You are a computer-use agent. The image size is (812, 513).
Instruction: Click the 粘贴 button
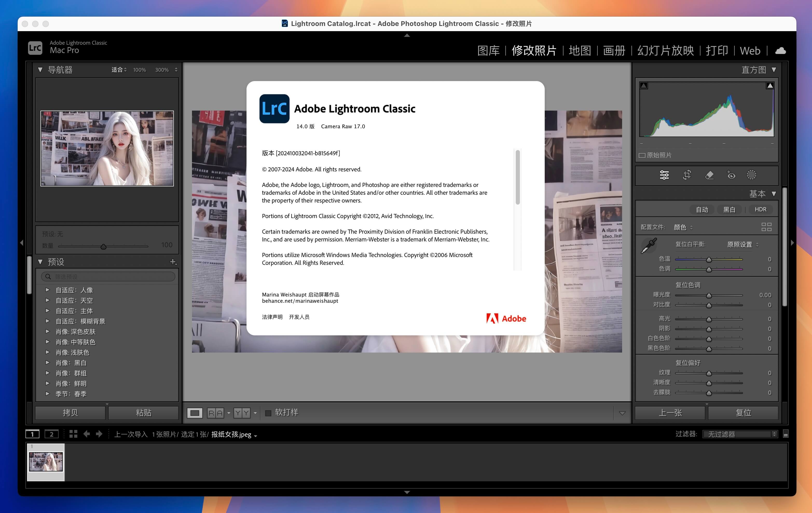pyautogui.click(x=143, y=413)
